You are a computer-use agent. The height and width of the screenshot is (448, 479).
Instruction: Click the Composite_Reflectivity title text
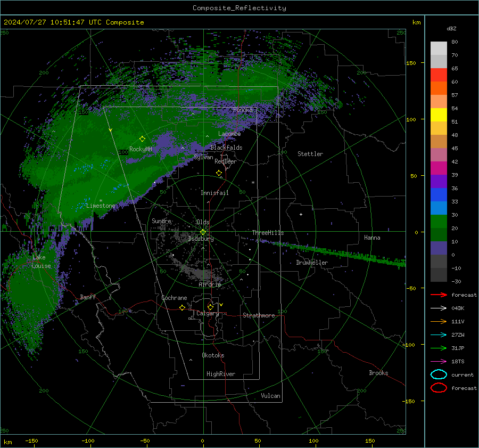click(x=240, y=8)
